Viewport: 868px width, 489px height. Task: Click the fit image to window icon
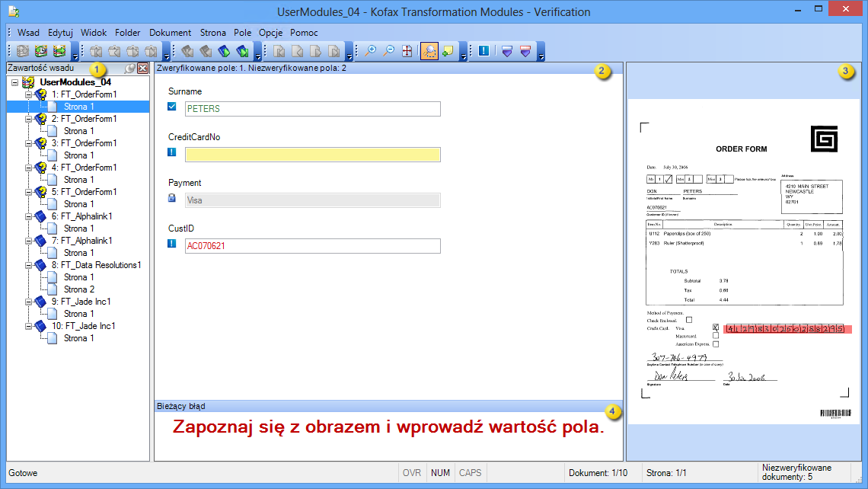click(x=408, y=51)
